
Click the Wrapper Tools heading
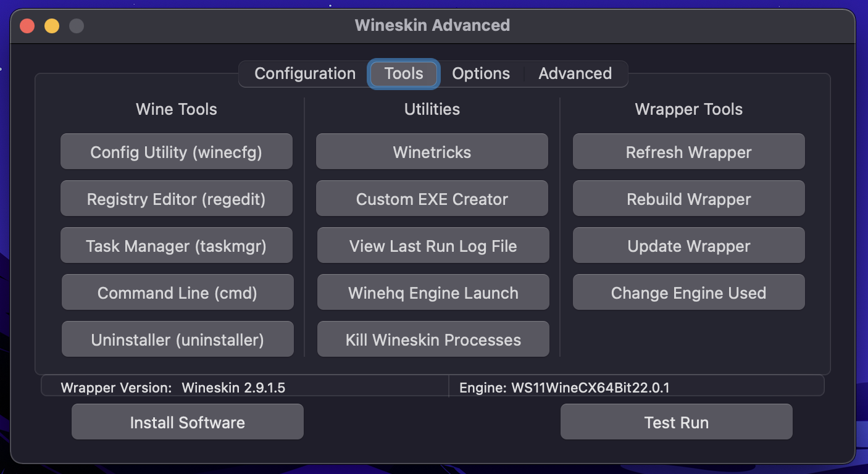click(x=689, y=109)
